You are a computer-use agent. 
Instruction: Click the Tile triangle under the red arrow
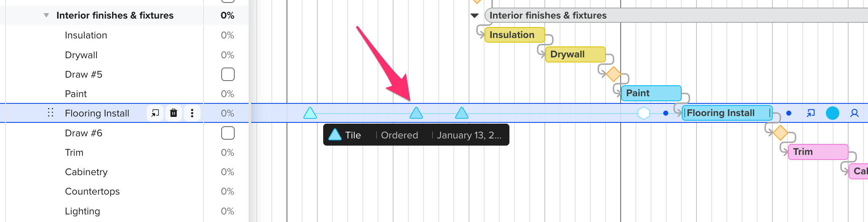(416, 113)
